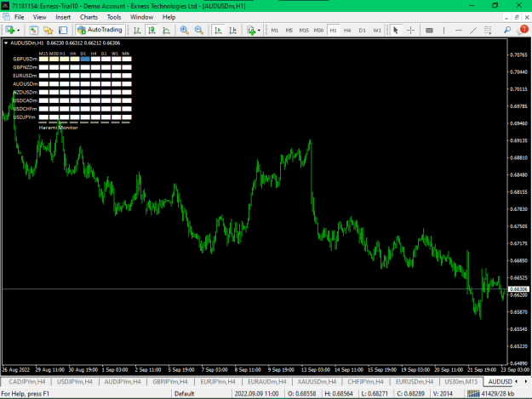Expand the new chart dropdown arrow
This screenshot has width=532, height=399.
tap(19, 31)
